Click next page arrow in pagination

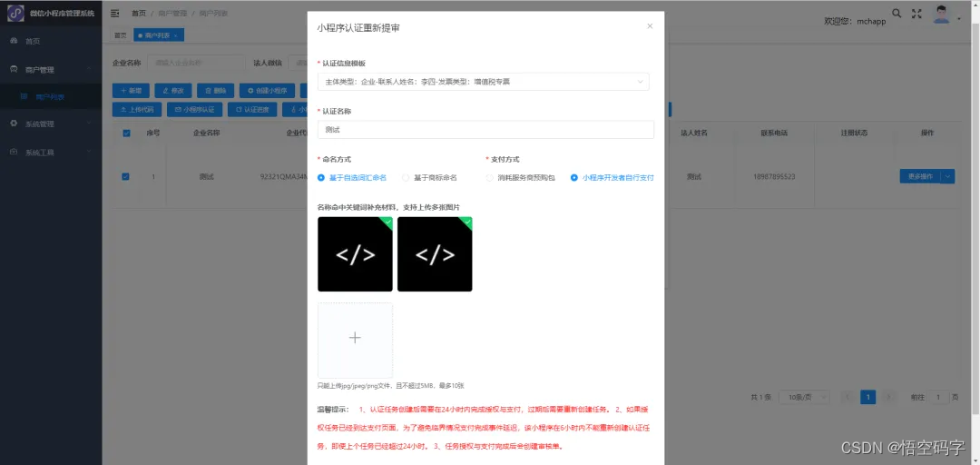(x=888, y=398)
